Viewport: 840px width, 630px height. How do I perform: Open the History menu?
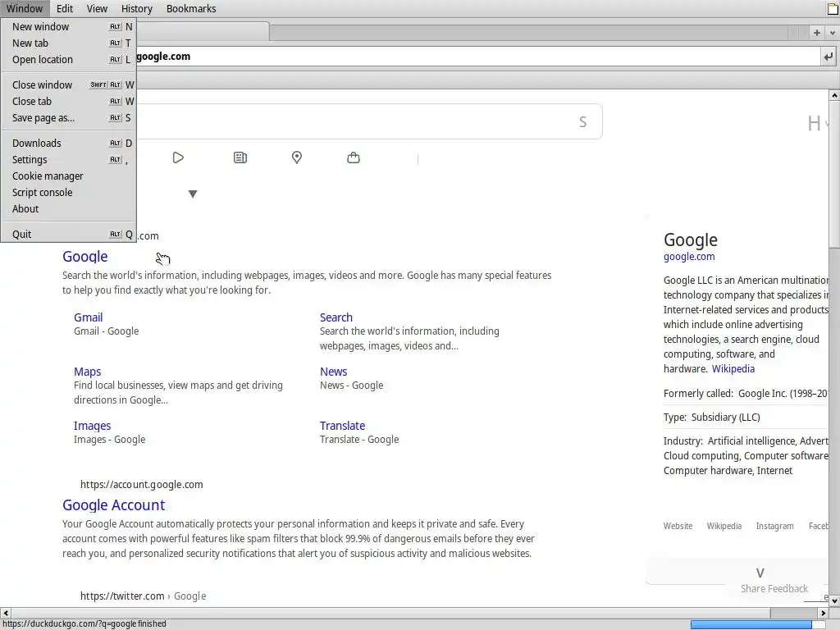(137, 8)
